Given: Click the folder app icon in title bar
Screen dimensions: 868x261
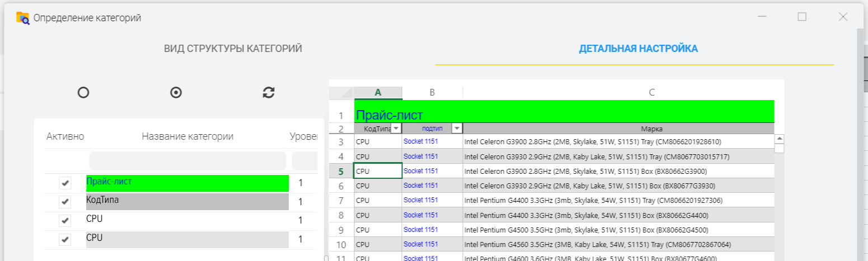Looking at the screenshot, I should [23, 17].
